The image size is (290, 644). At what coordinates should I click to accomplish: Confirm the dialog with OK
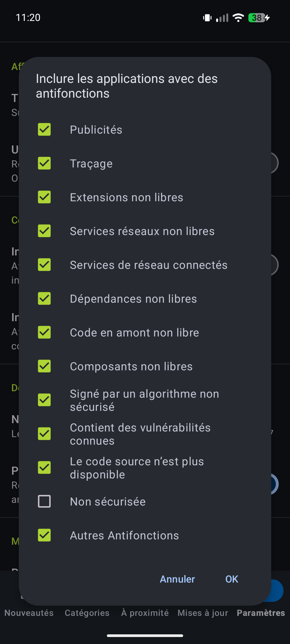(x=232, y=579)
